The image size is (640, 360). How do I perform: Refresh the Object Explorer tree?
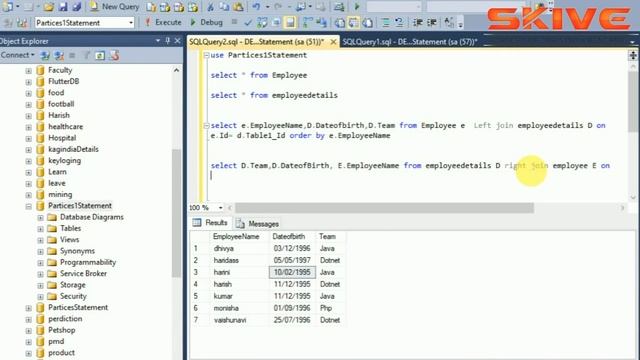[100, 55]
